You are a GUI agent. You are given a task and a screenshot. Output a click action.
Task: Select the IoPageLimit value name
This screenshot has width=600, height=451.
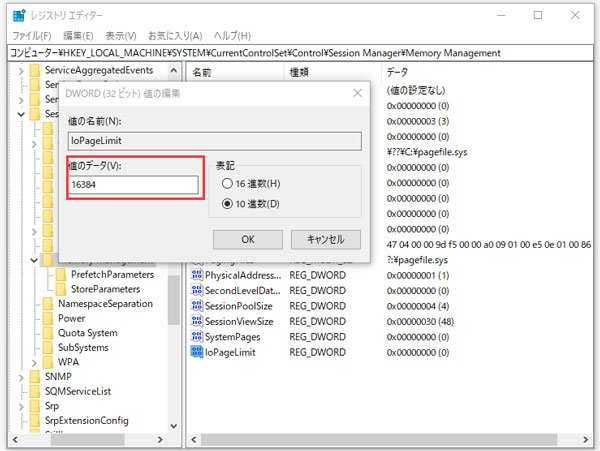[x=230, y=352]
